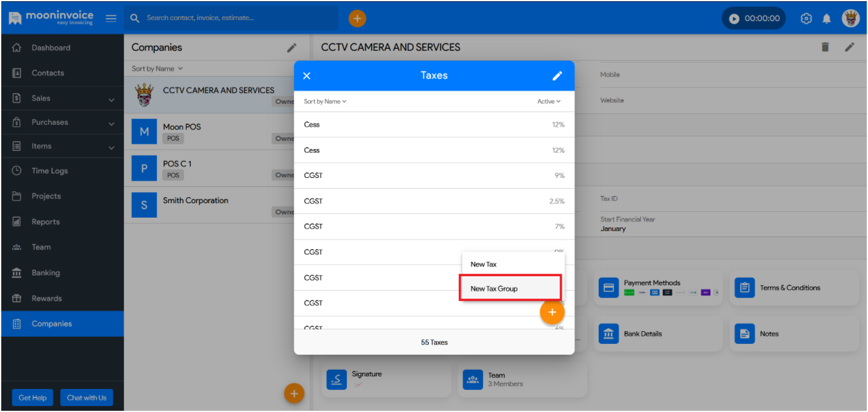Image resolution: width=868 pixels, height=412 pixels.
Task: Open the Terms & Conditions card
Action: click(794, 288)
